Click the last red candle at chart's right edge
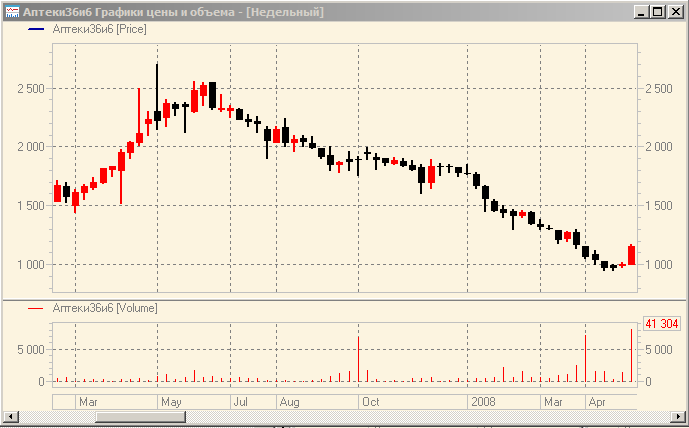The image size is (689, 428). [x=631, y=255]
